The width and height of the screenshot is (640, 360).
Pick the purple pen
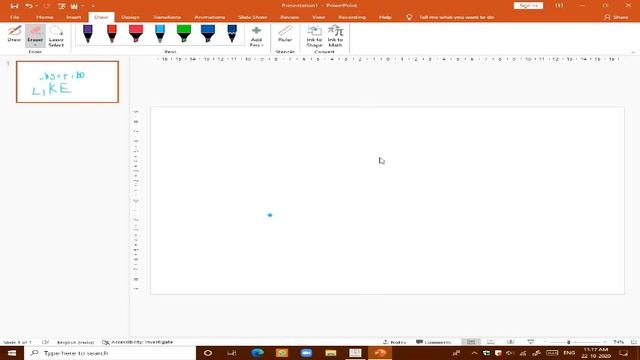coord(88,33)
